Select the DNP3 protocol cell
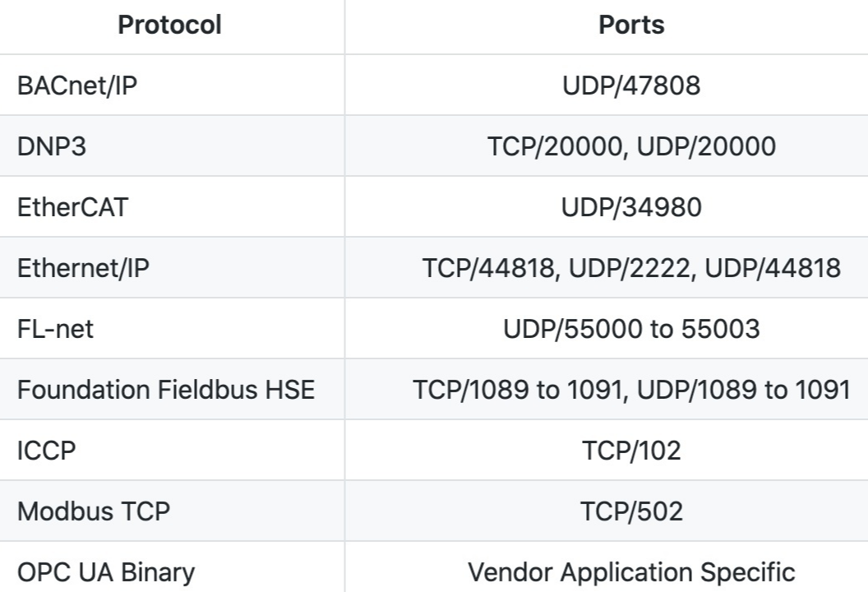This screenshot has height=592, width=868. 172,146
